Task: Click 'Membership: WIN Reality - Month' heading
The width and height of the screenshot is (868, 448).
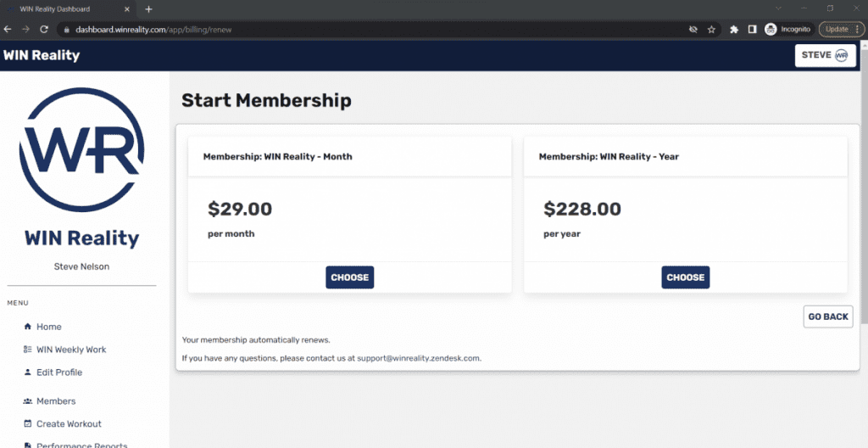Action: click(x=278, y=156)
